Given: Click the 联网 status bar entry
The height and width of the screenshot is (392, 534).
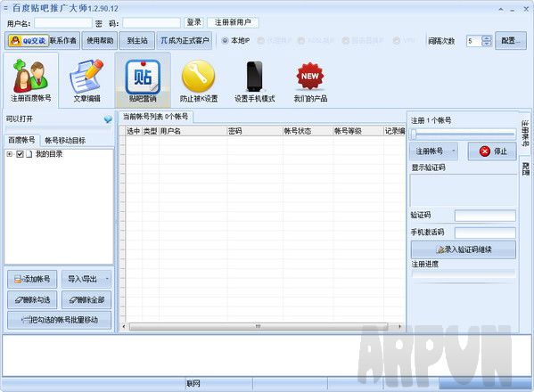Looking at the screenshot, I should [x=193, y=383].
